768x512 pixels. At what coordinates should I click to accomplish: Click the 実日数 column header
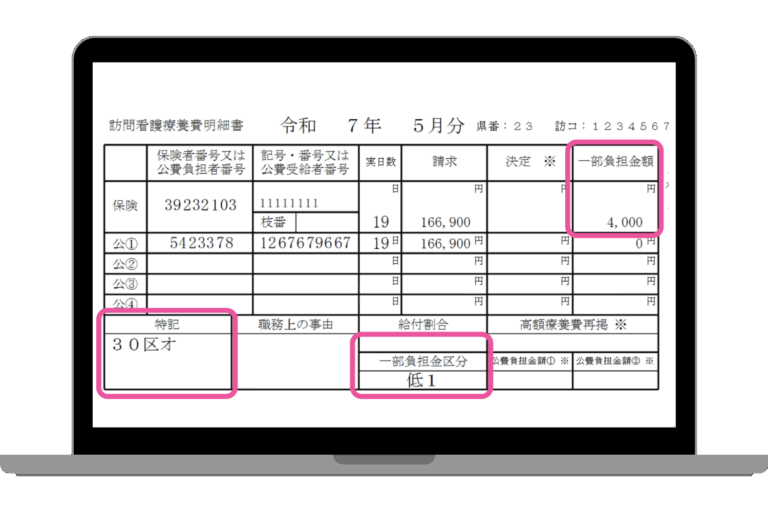pos(381,161)
